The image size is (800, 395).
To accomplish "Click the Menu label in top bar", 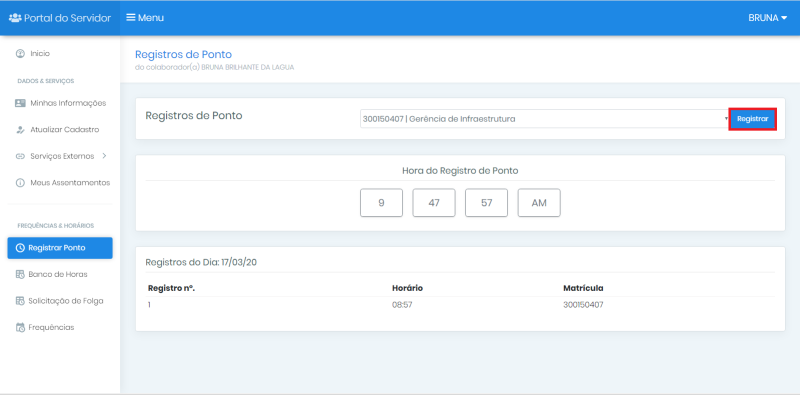I will click(x=151, y=18).
